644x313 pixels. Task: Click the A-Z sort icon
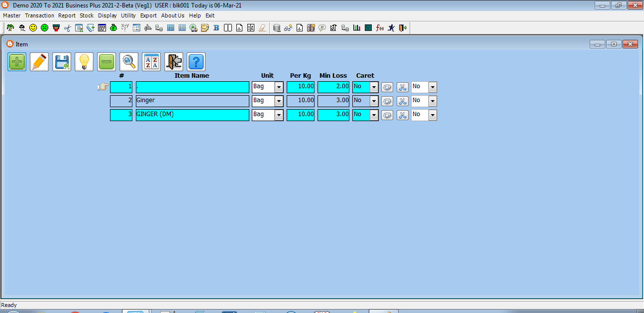[151, 62]
